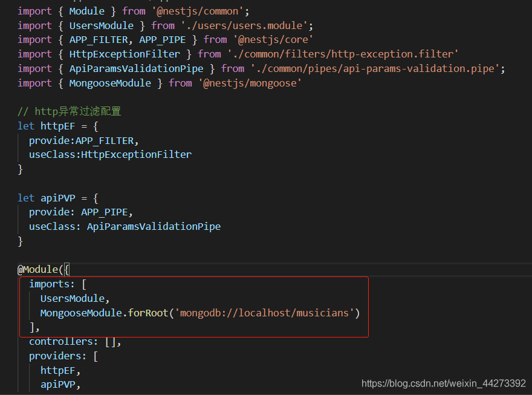Click './common/pipes/api-params-validation.pipe' path

375,69
